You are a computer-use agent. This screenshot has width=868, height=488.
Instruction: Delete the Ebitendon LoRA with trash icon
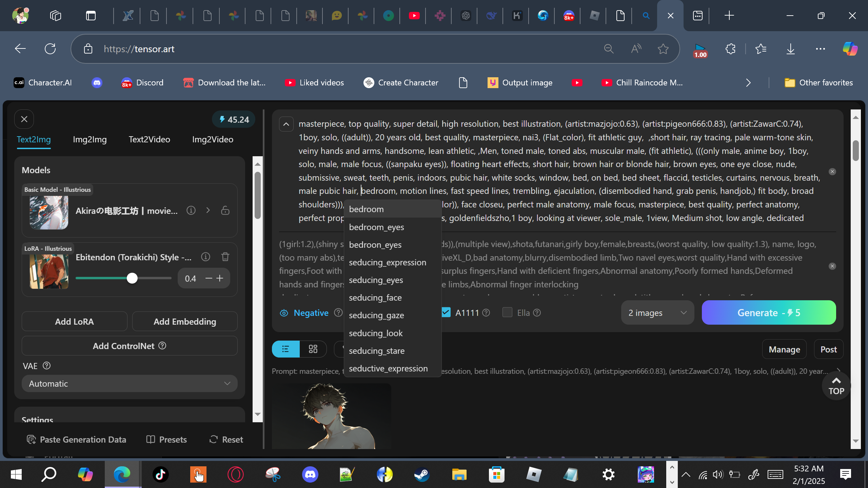click(225, 257)
